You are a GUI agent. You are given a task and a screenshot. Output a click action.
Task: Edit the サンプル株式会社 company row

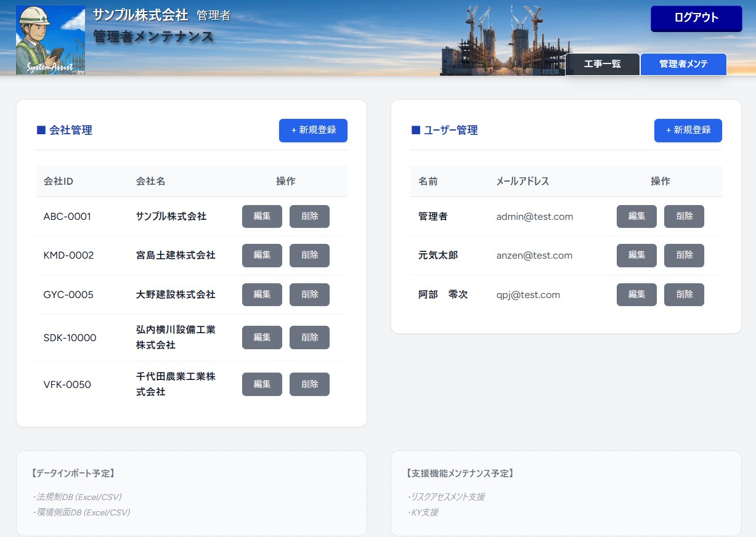262,217
